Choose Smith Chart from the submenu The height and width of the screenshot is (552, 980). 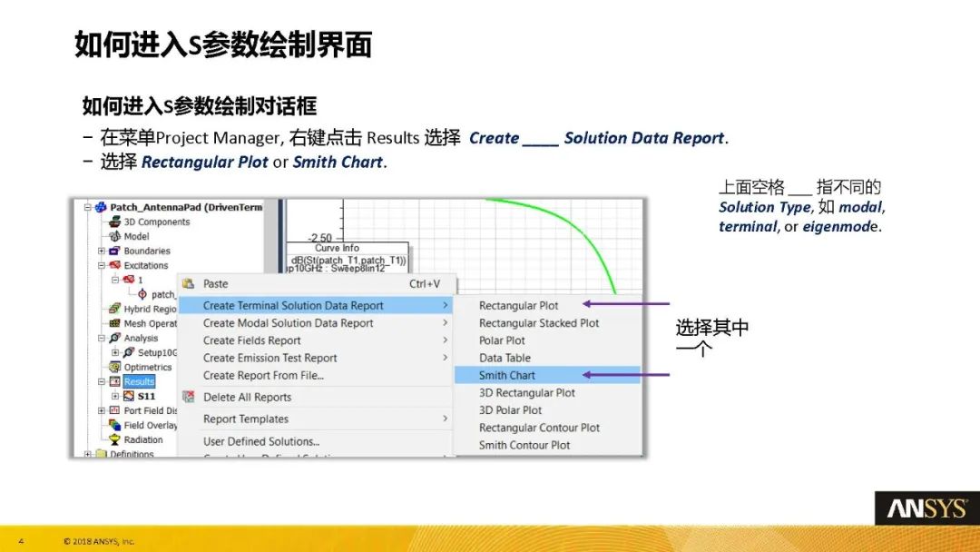click(506, 375)
